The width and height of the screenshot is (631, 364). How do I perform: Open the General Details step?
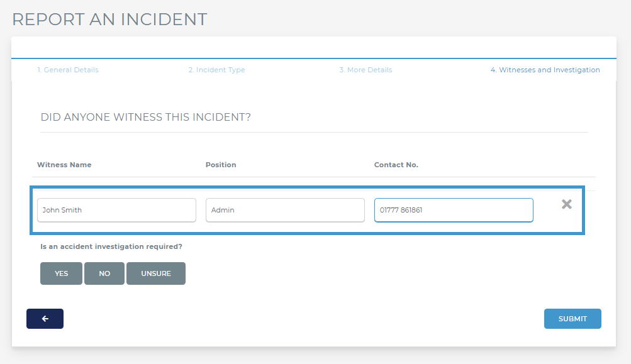click(68, 70)
